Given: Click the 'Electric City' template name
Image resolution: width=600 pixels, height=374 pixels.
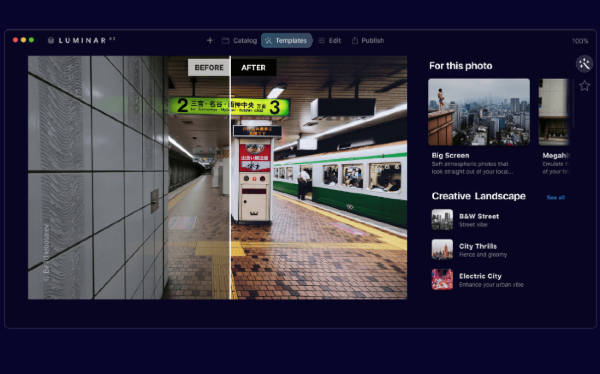Looking at the screenshot, I should [x=480, y=276].
